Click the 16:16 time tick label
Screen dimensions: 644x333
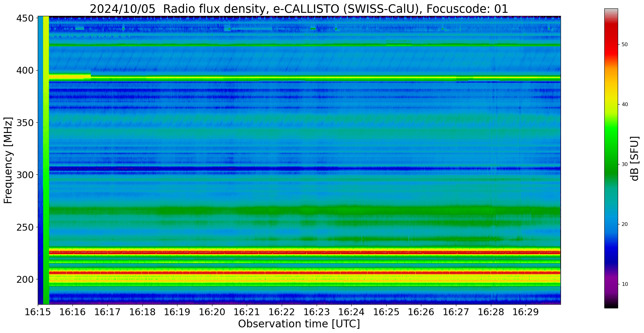tap(73, 312)
